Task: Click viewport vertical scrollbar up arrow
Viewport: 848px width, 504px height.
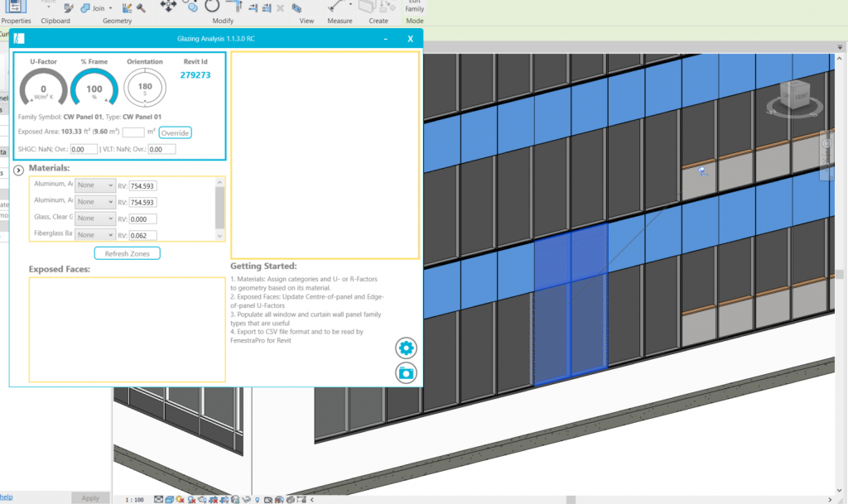Action: point(840,58)
